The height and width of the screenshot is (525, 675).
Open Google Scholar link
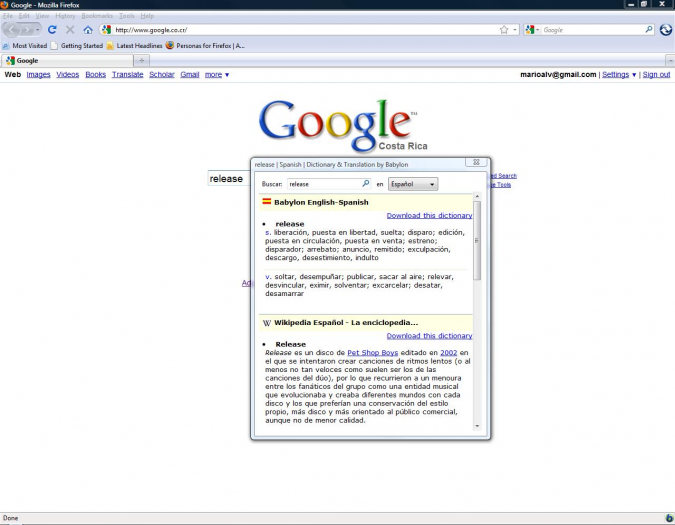[x=162, y=74]
